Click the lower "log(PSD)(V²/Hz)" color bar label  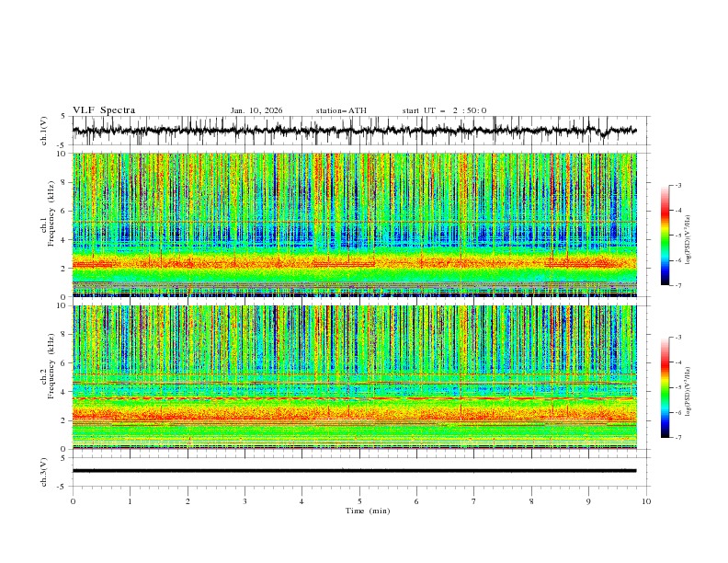click(688, 391)
